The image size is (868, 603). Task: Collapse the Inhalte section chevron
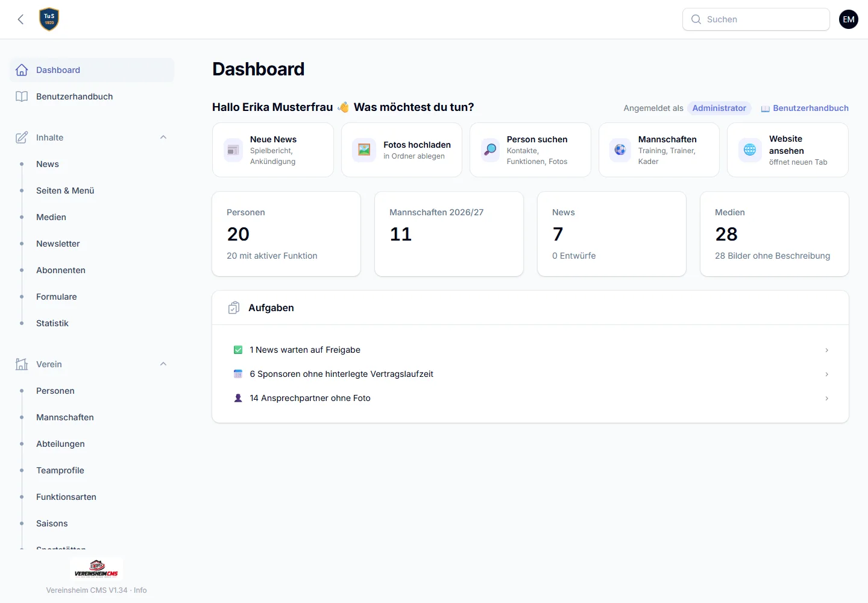163,137
